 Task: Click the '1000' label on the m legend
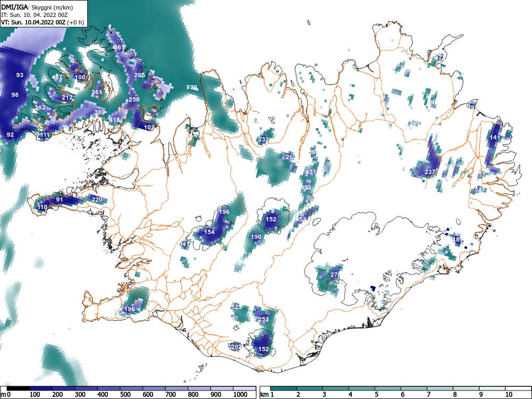point(240,394)
